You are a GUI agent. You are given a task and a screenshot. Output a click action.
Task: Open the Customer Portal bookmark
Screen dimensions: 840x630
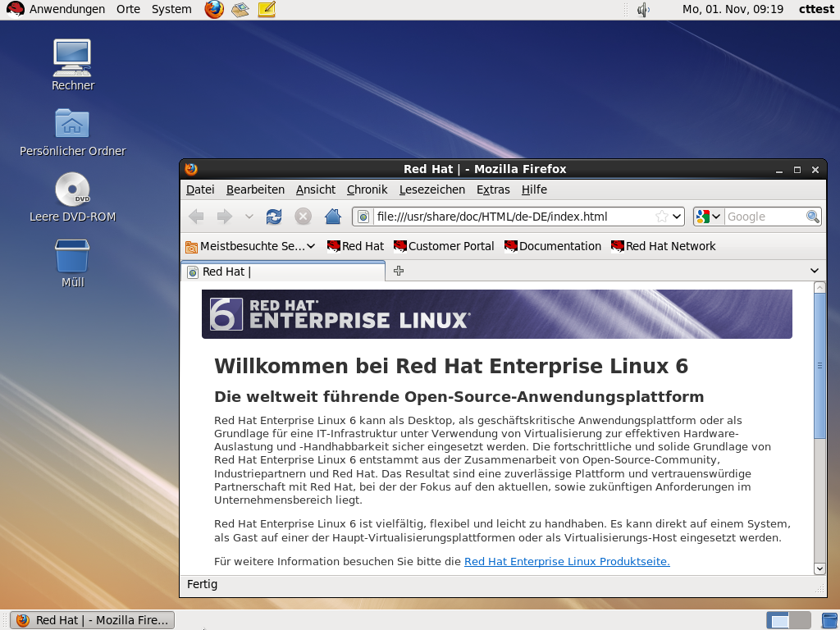[x=444, y=246]
